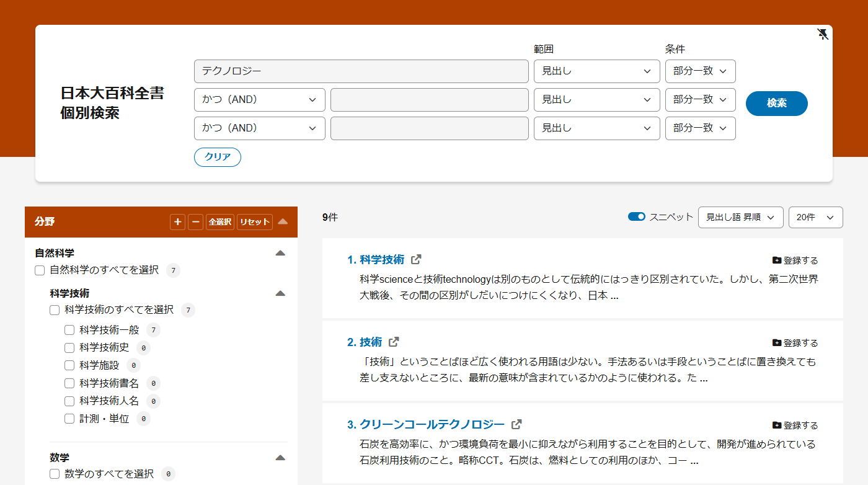Click リセット in the 分野 header
The height and width of the screenshot is (485, 868).
click(x=255, y=222)
